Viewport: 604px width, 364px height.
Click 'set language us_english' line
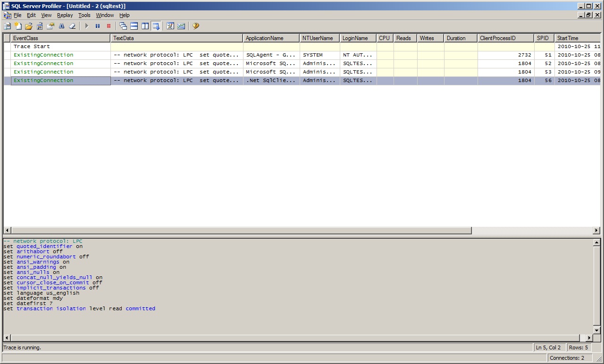pyautogui.click(x=42, y=293)
